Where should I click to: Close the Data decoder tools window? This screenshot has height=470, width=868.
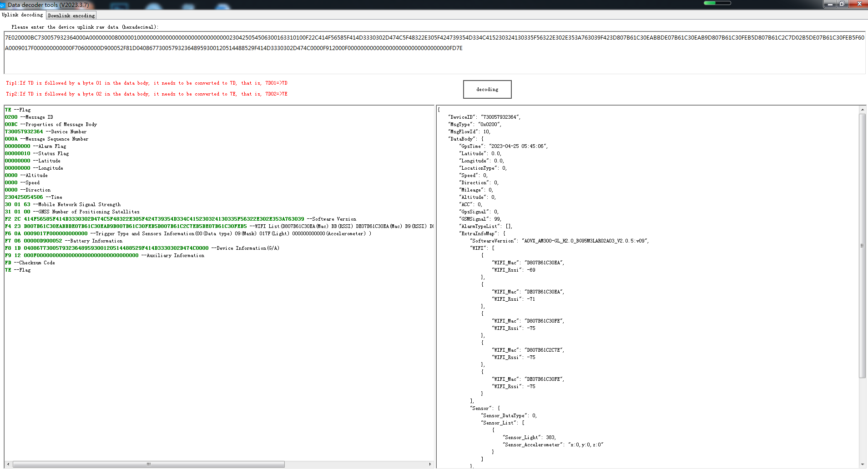click(x=859, y=4)
